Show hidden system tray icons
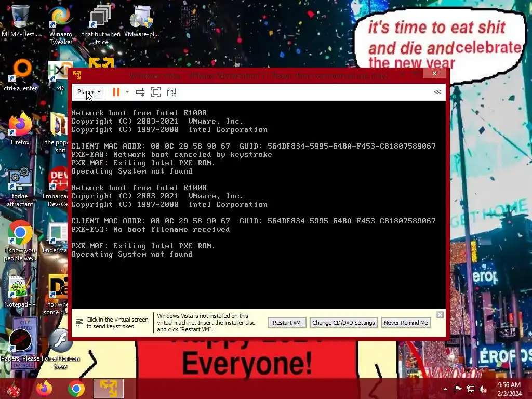The width and height of the screenshot is (532, 399). pos(445,389)
